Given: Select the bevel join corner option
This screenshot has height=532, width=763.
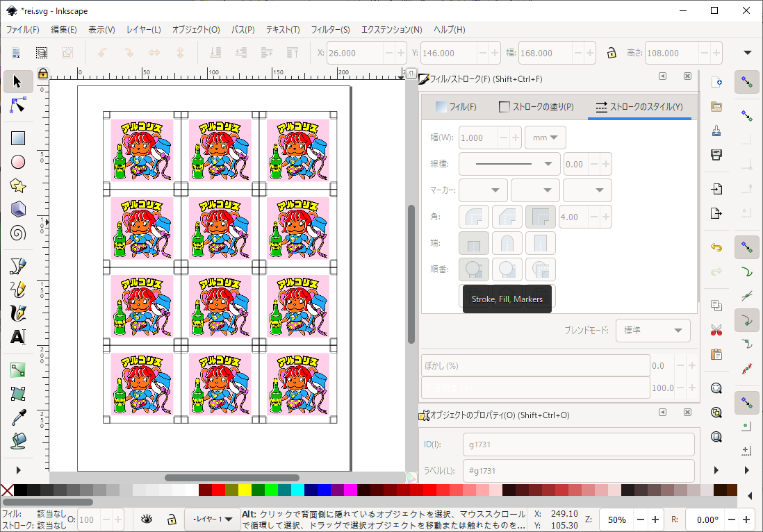Looking at the screenshot, I should (507, 217).
